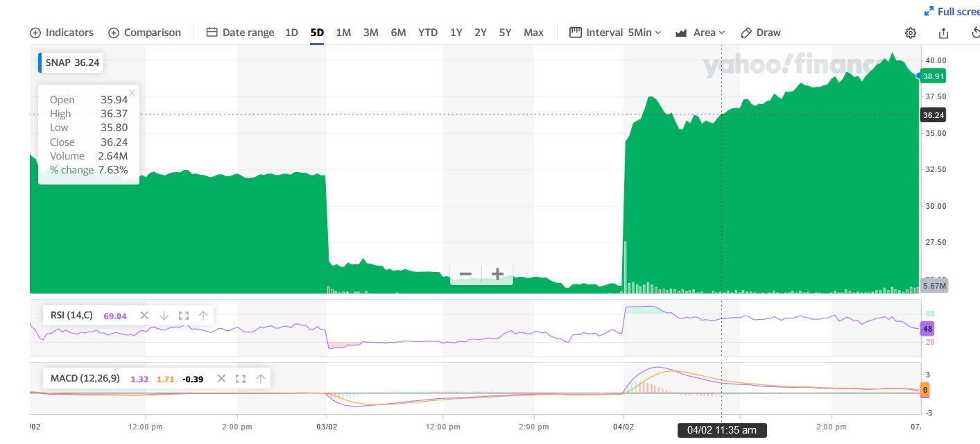The width and height of the screenshot is (980, 444).
Task: Remove the MACD indicator panel
Action: (221, 379)
